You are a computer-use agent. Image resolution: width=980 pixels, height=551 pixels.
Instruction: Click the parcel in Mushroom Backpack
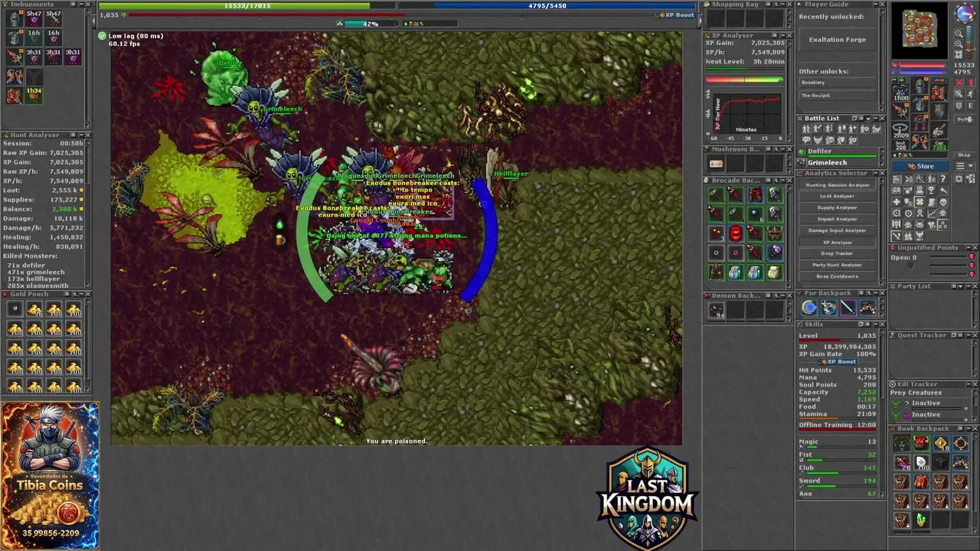tap(717, 164)
